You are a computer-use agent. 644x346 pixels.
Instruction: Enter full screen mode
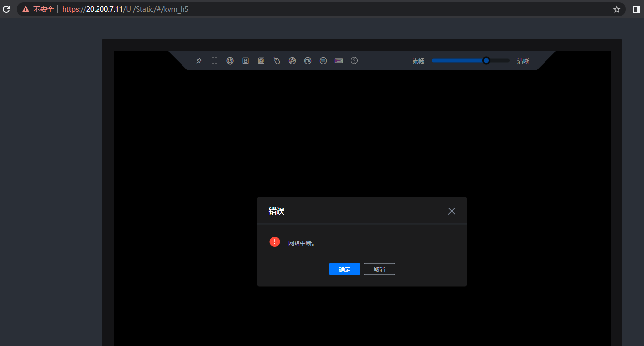point(215,61)
